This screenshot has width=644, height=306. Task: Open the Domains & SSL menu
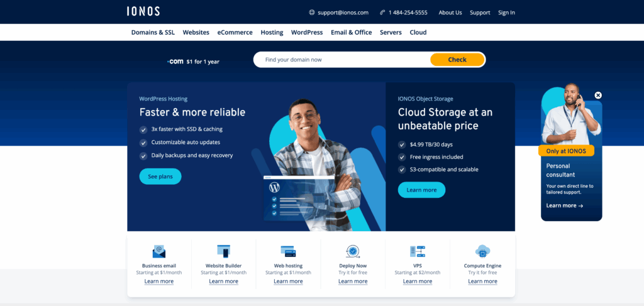pos(153,33)
